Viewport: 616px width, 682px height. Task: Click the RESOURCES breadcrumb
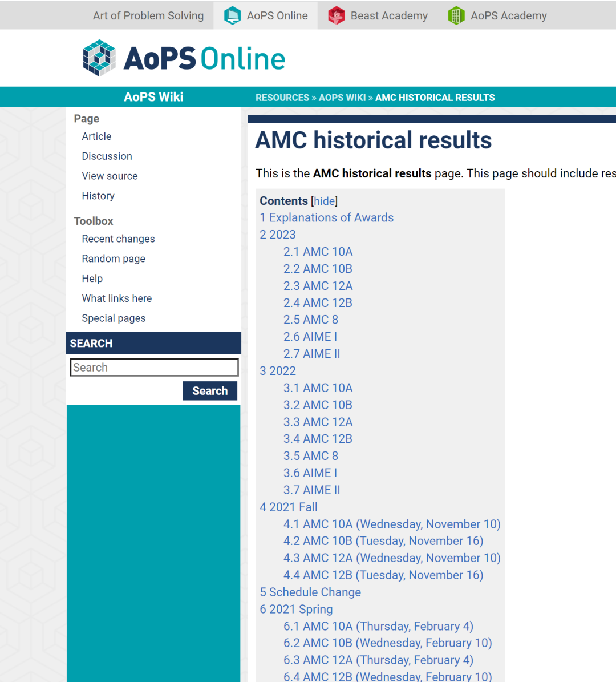point(282,98)
